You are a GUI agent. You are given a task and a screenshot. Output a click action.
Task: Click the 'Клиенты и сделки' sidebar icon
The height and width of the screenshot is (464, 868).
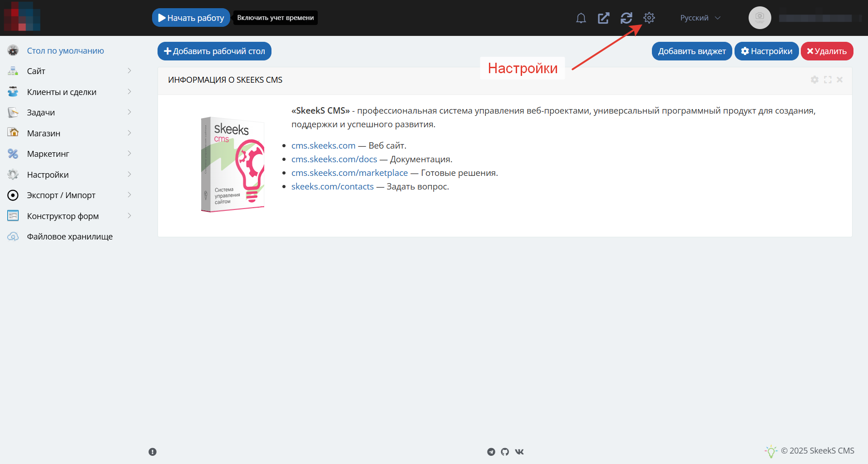13,92
